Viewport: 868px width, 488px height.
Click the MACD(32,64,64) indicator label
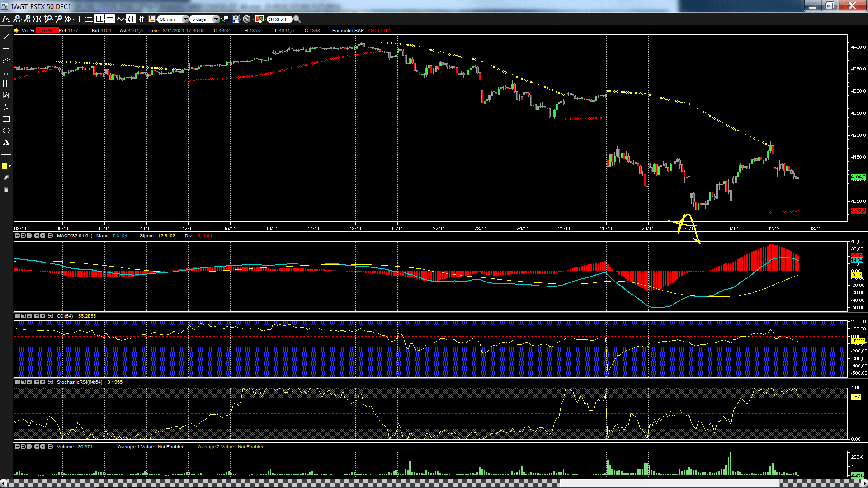coord(75,235)
